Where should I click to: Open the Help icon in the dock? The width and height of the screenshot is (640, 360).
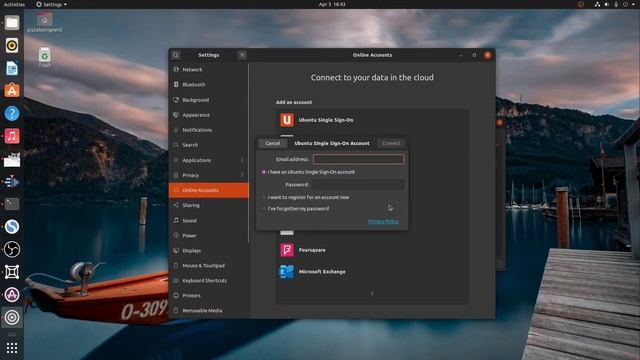tap(12, 113)
